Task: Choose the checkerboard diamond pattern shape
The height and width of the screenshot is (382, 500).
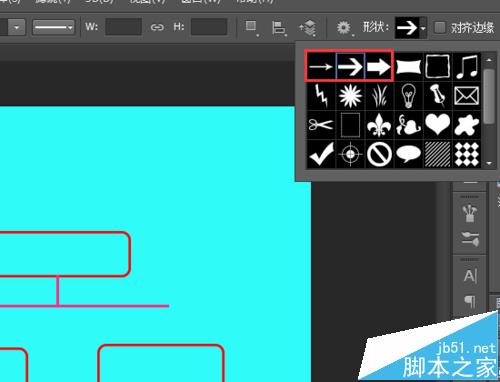Action: pyautogui.click(x=467, y=154)
